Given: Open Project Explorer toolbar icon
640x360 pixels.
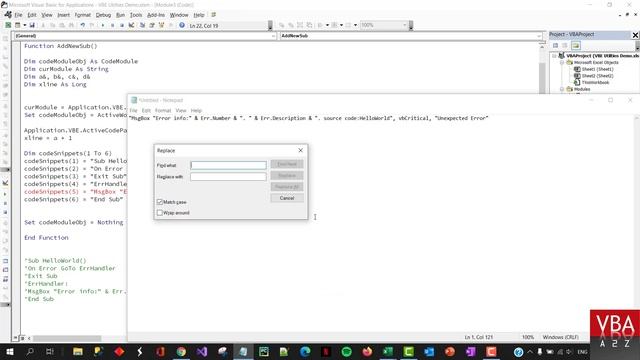Looking at the screenshot, I should click(x=142, y=25).
